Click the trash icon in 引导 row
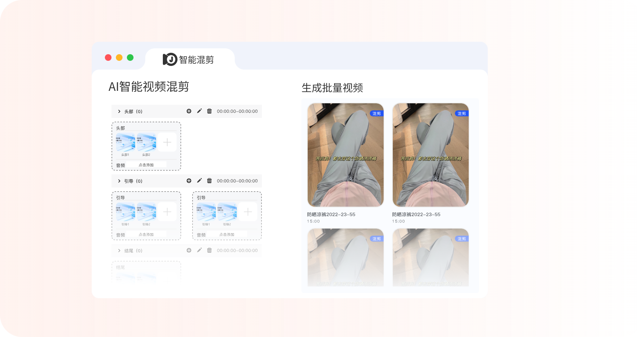The height and width of the screenshot is (337, 644). point(209,181)
